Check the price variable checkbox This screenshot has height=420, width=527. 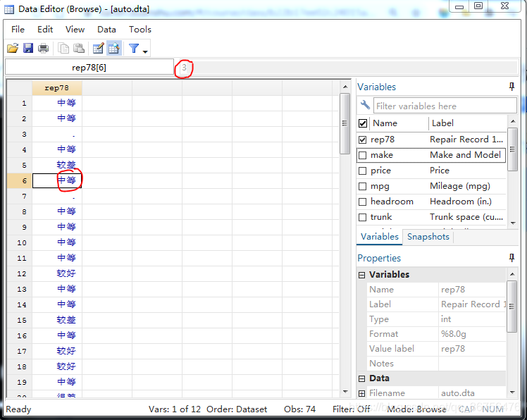coord(362,171)
